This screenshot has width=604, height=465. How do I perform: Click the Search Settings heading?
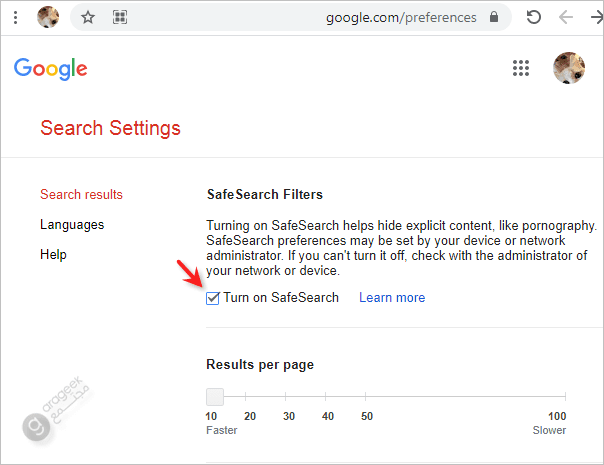[110, 128]
